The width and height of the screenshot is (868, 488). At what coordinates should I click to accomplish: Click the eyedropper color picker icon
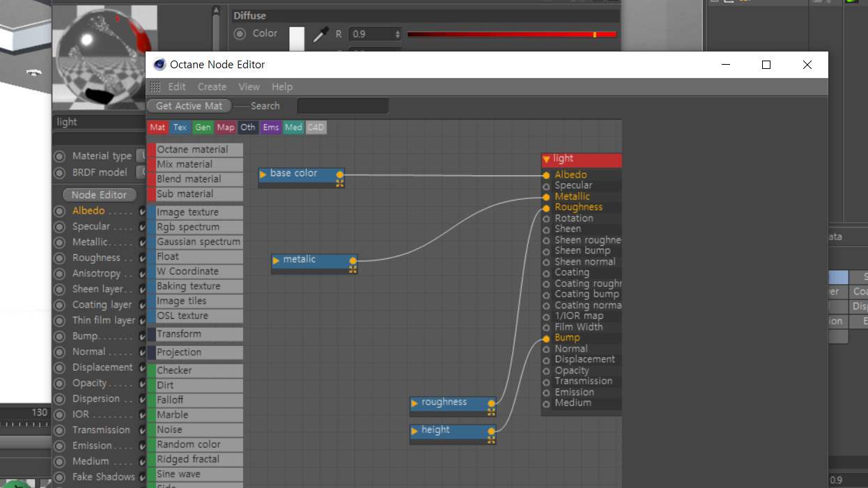coord(320,35)
